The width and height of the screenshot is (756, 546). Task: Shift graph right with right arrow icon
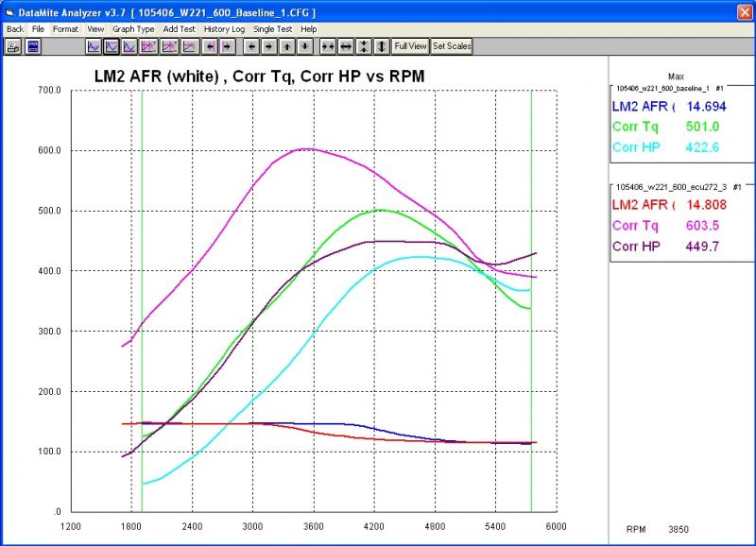(x=269, y=46)
